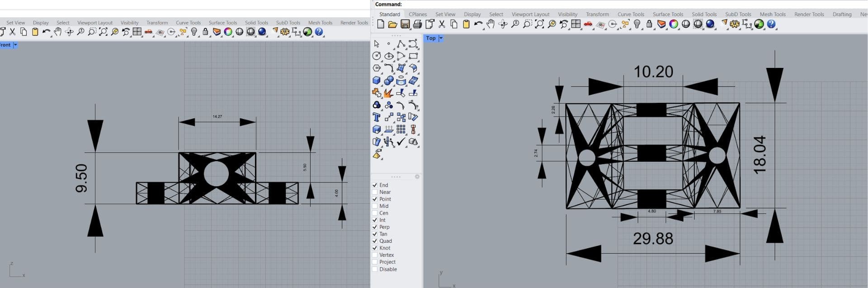Switch to the Curve Tools tab on right
The width and height of the screenshot is (868, 288).
coord(631,14)
